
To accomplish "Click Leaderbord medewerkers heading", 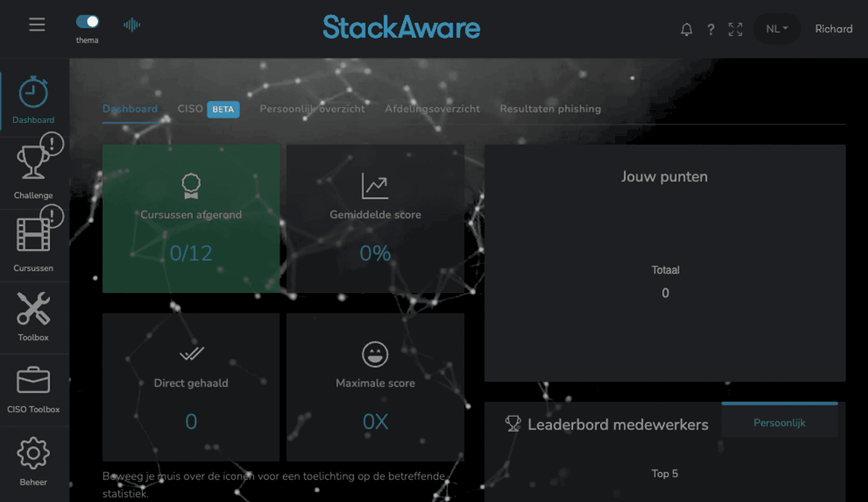I will (x=618, y=424).
